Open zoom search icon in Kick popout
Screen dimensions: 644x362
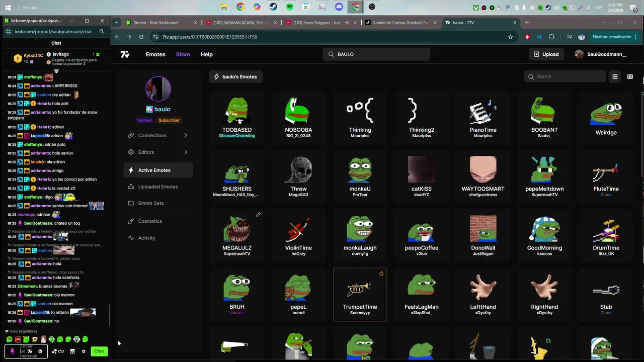coord(102,31)
